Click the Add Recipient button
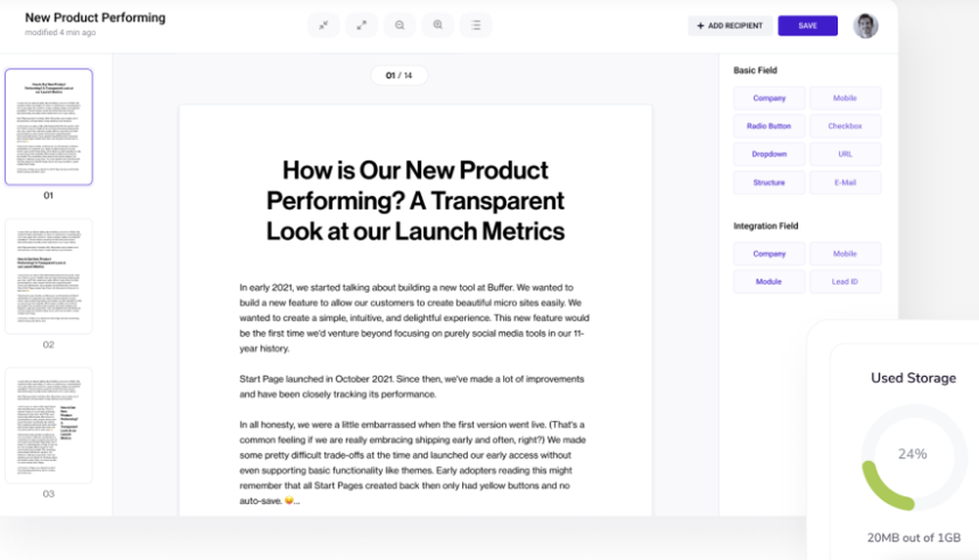This screenshot has width=979, height=560. (x=730, y=25)
